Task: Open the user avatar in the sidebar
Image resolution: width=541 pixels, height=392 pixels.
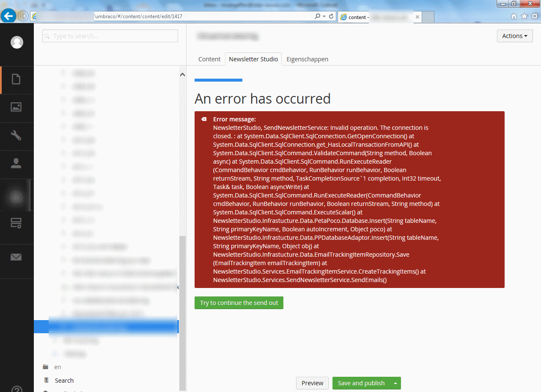Action: [x=17, y=42]
